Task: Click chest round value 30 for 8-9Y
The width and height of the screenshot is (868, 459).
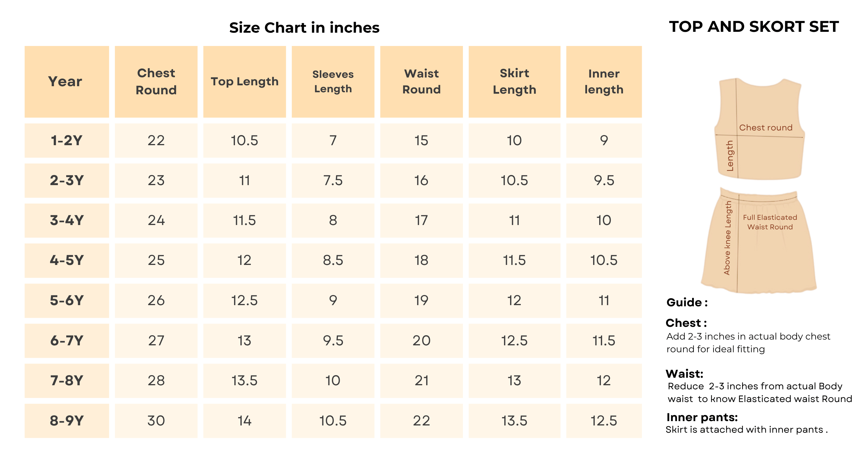Action: (x=156, y=421)
